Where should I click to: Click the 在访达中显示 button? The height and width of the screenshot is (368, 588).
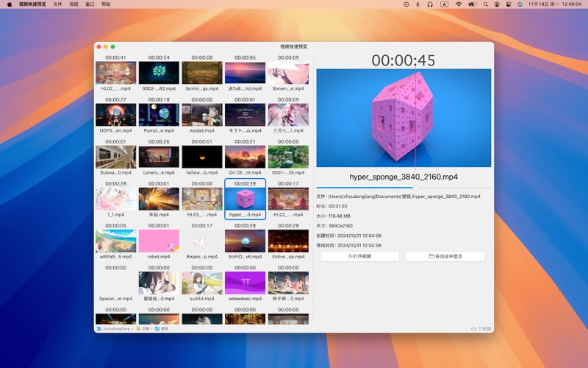(x=445, y=256)
